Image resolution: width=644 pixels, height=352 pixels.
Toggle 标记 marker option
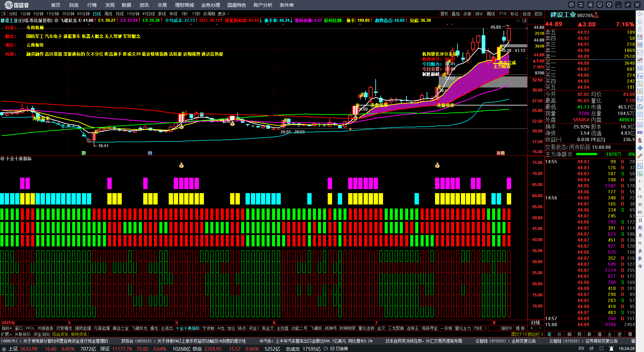click(515, 14)
